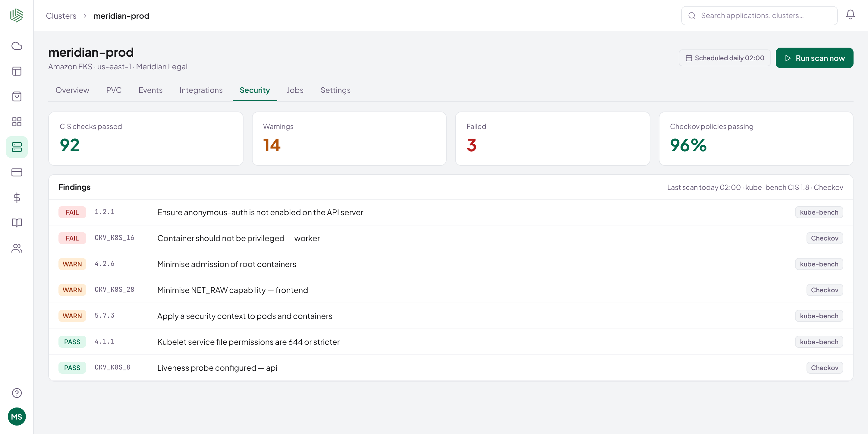Open the credit card billing icon

click(x=17, y=172)
